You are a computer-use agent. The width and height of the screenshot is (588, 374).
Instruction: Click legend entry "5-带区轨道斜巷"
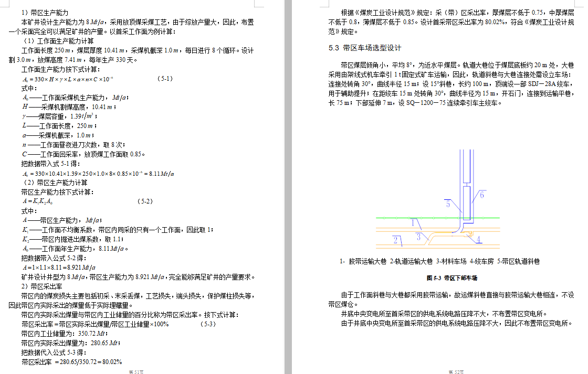point(518,261)
